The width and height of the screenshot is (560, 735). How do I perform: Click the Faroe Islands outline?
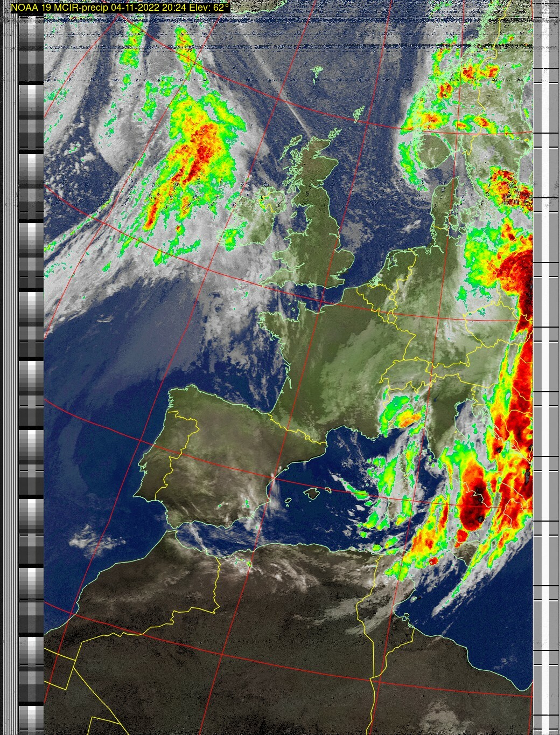coord(317,74)
